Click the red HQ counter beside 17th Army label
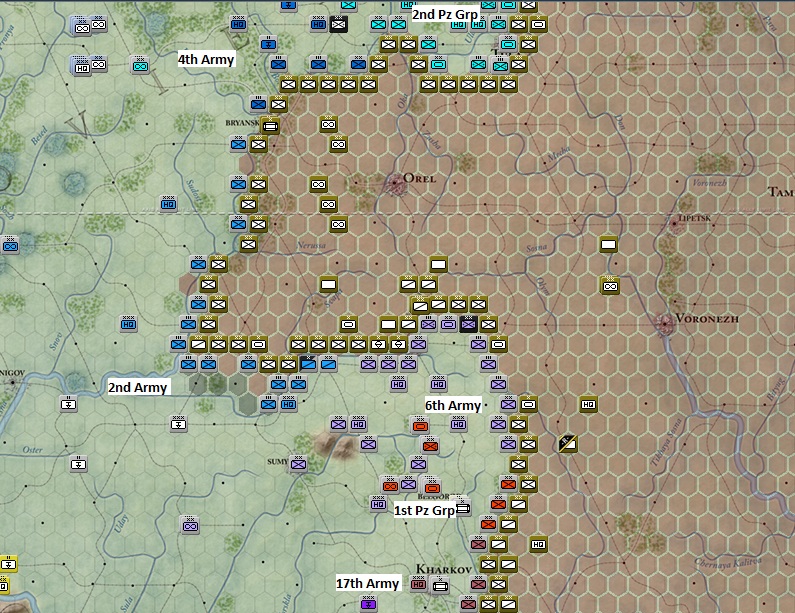 pyautogui.click(x=418, y=584)
